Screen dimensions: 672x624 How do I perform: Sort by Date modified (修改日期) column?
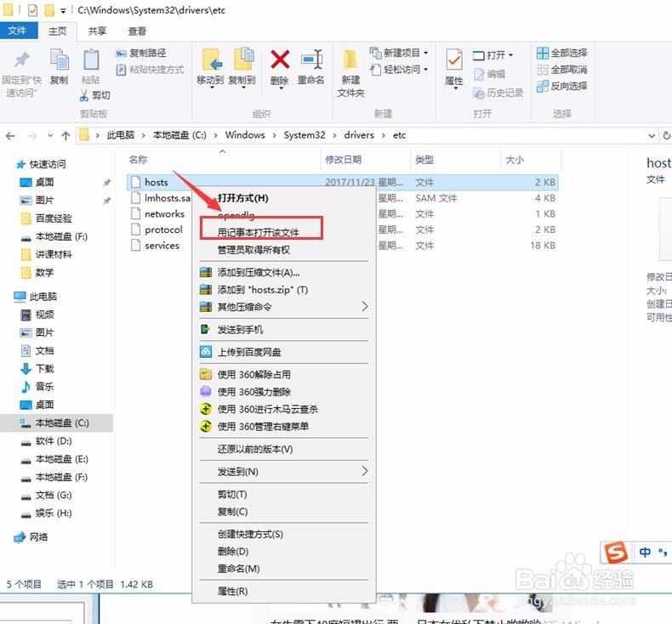tap(343, 160)
